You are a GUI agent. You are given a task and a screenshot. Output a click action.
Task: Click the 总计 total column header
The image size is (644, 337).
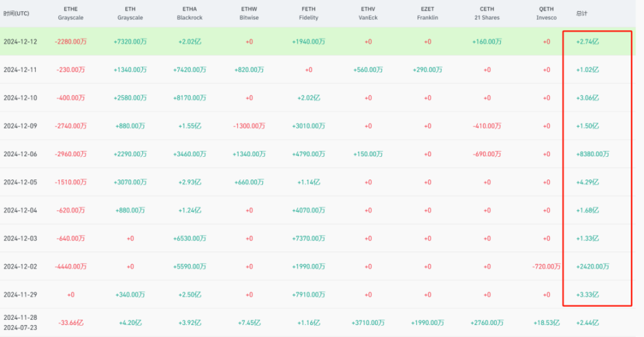(x=582, y=13)
